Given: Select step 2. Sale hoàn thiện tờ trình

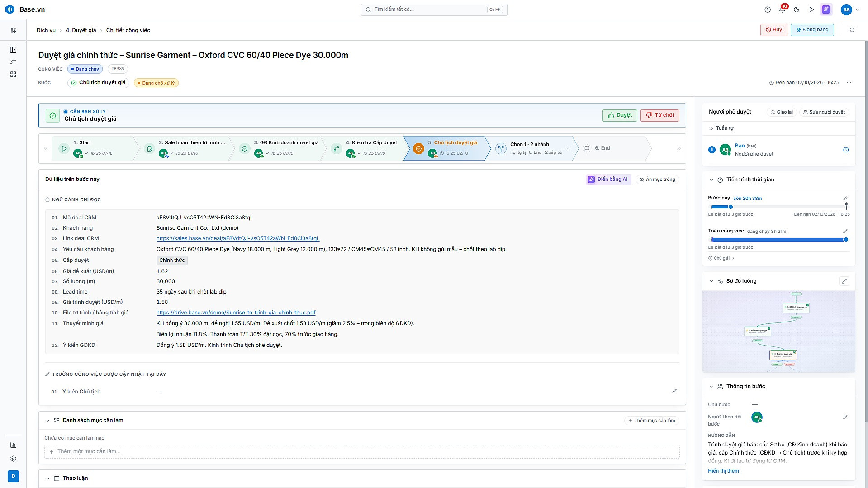Looking at the screenshot, I should coord(185,148).
